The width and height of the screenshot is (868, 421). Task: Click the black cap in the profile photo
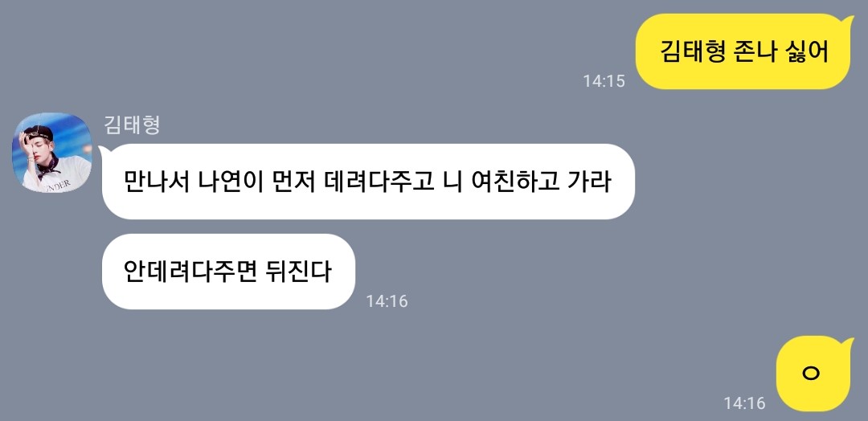pyautogui.click(x=39, y=133)
